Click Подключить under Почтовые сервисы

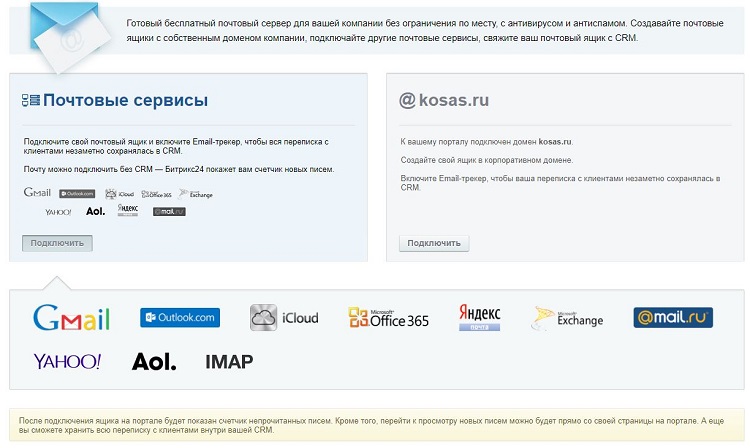click(57, 243)
